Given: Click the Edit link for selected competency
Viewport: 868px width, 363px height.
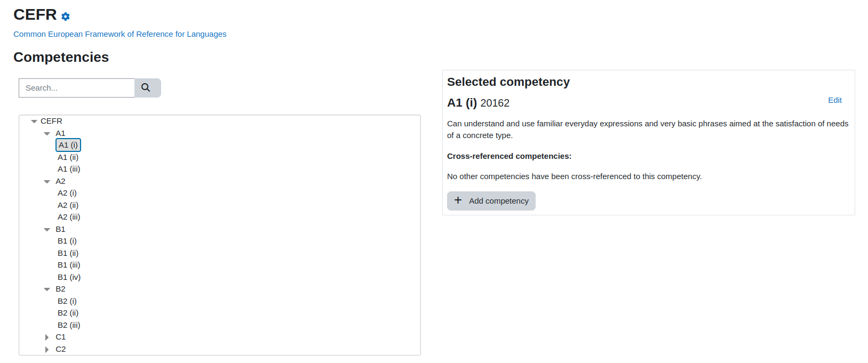Looking at the screenshot, I should 835,100.
